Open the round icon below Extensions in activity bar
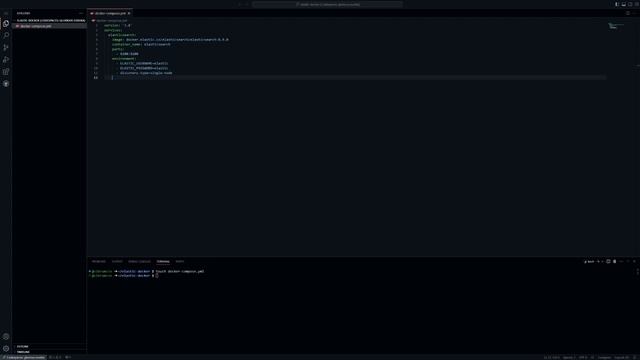The width and height of the screenshot is (640, 360). click(x=6, y=84)
